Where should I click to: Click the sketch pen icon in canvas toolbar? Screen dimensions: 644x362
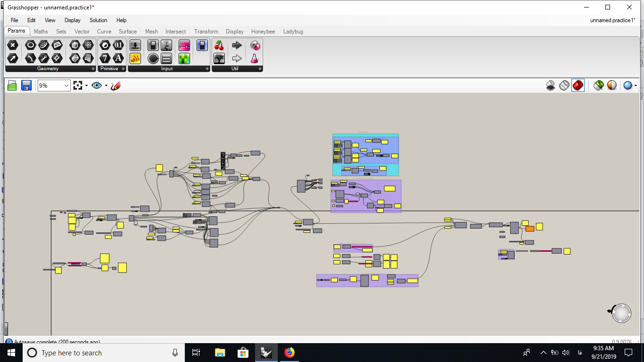pos(116,85)
